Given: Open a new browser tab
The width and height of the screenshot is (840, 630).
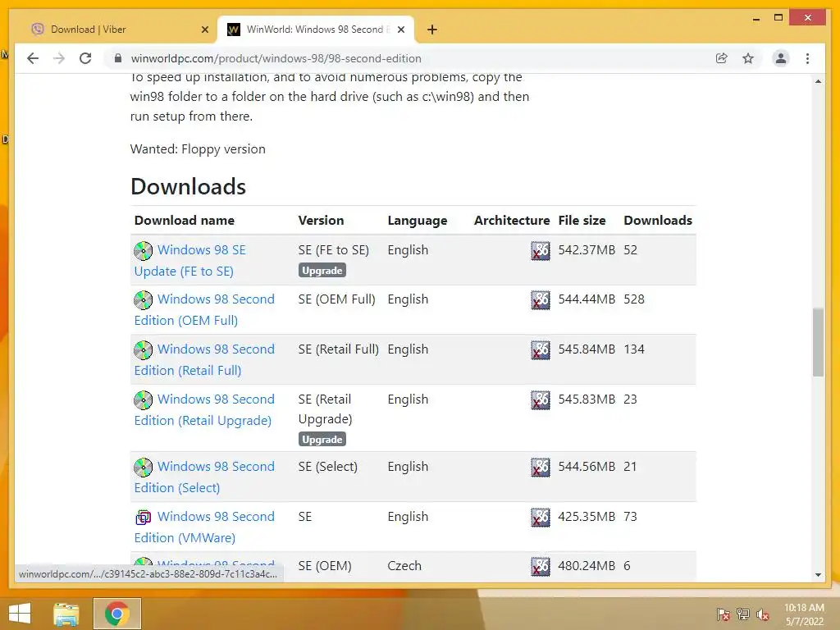Looking at the screenshot, I should [x=432, y=30].
